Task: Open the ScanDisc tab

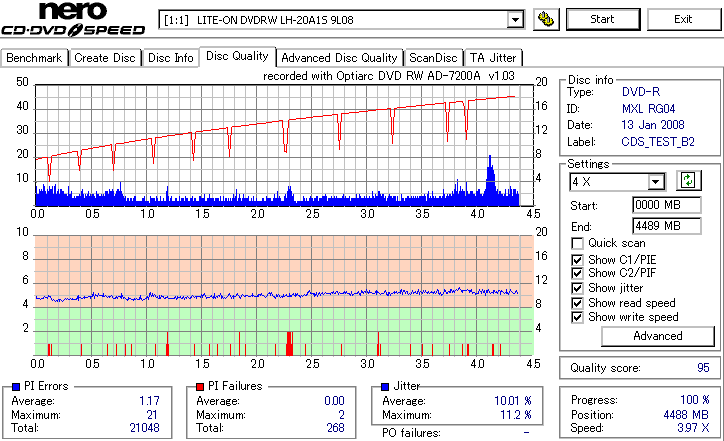Action: [433, 58]
